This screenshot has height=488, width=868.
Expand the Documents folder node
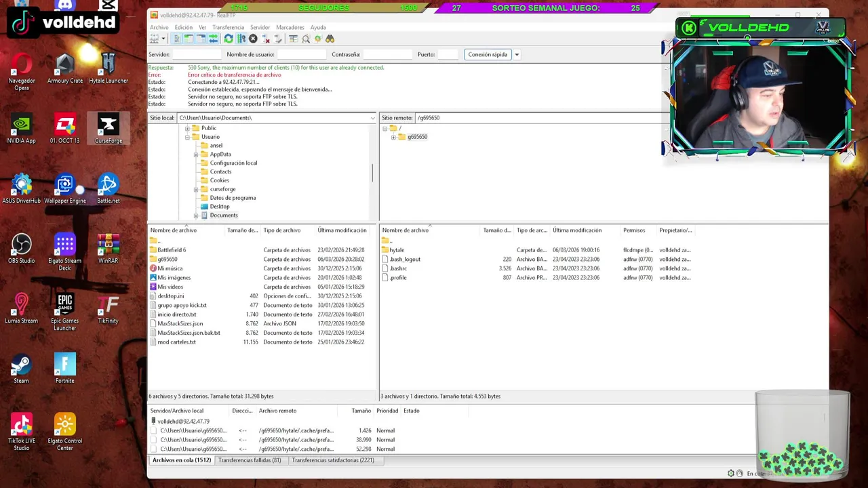(x=196, y=216)
